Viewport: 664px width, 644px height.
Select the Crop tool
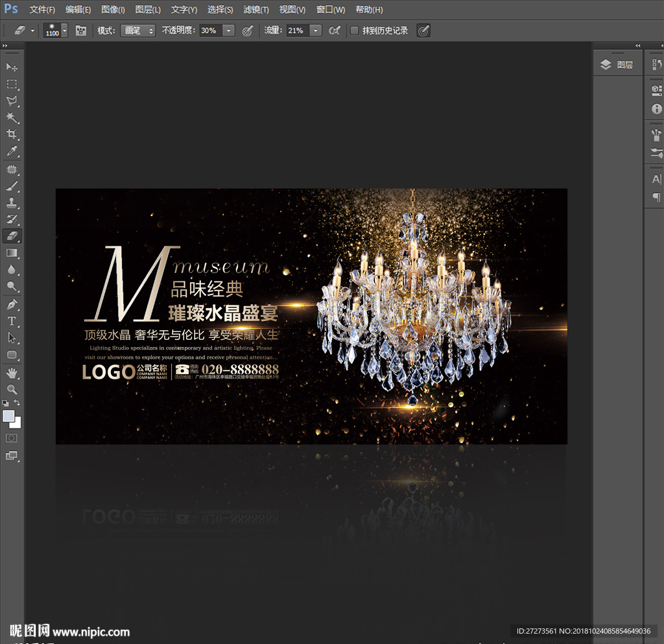12,134
